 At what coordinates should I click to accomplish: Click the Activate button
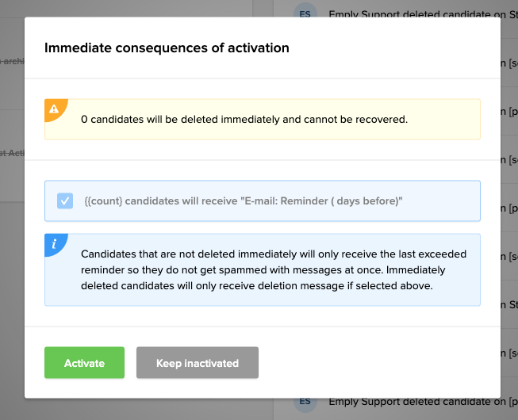coord(84,363)
